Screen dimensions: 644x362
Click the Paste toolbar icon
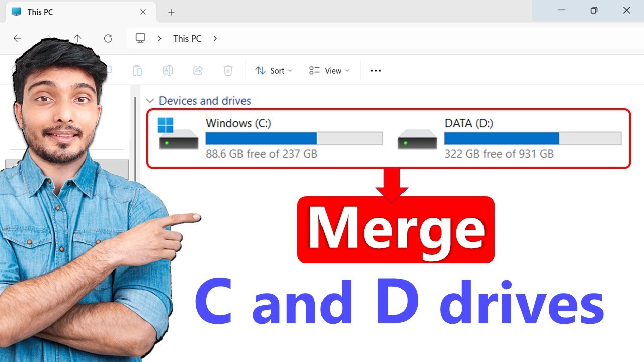(137, 71)
